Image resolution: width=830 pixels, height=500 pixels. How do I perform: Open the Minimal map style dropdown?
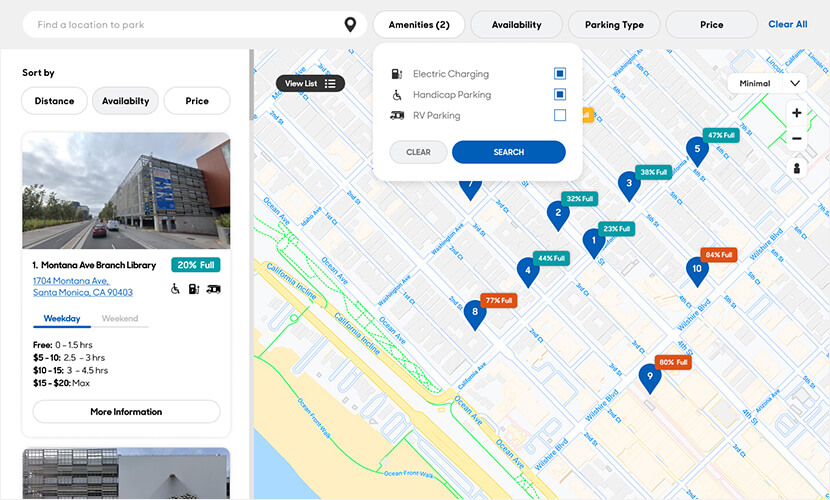click(767, 84)
